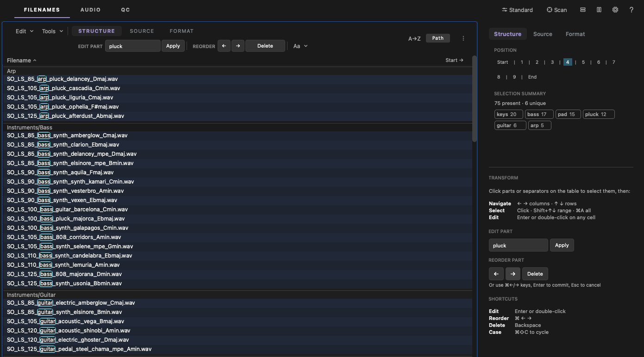The height and width of the screenshot is (357, 644).
Task: Select the STRUCTURE toolbar tab
Action: pos(96,31)
